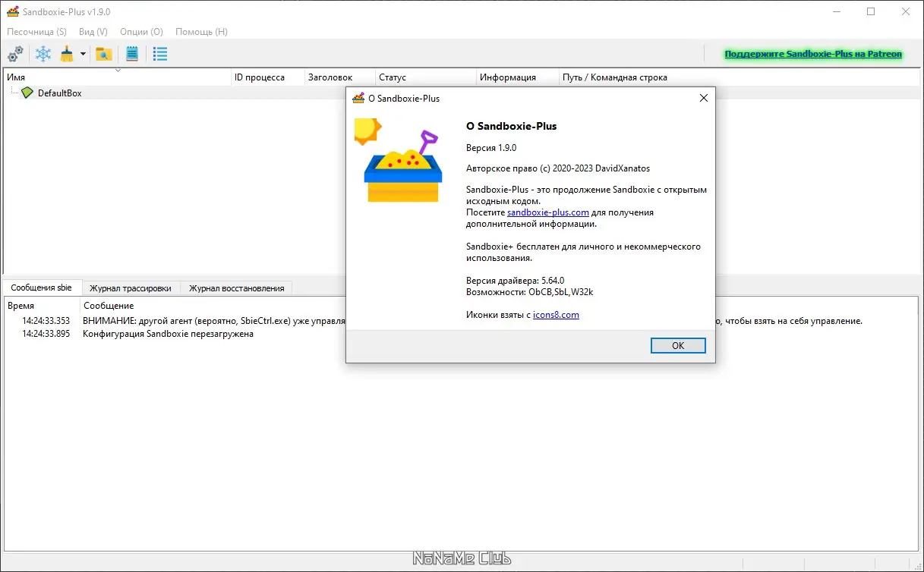The width and height of the screenshot is (924, 572).
Task: Click the green DefaultBox sandbox icon
Action: (x=27, y=93)
